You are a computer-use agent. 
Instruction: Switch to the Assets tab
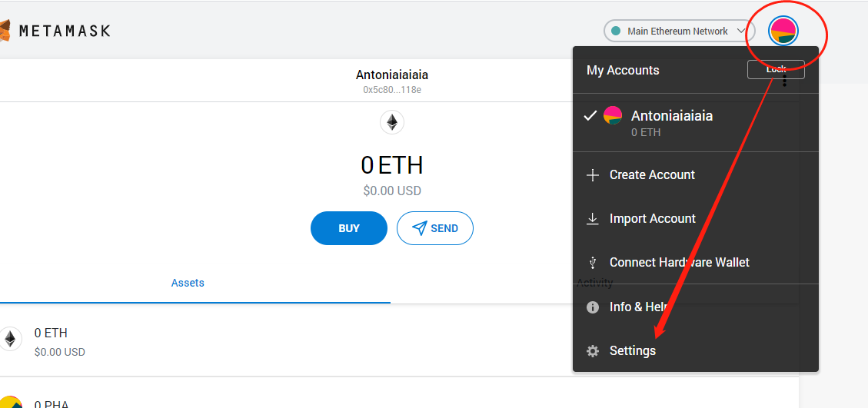[188, 283]
